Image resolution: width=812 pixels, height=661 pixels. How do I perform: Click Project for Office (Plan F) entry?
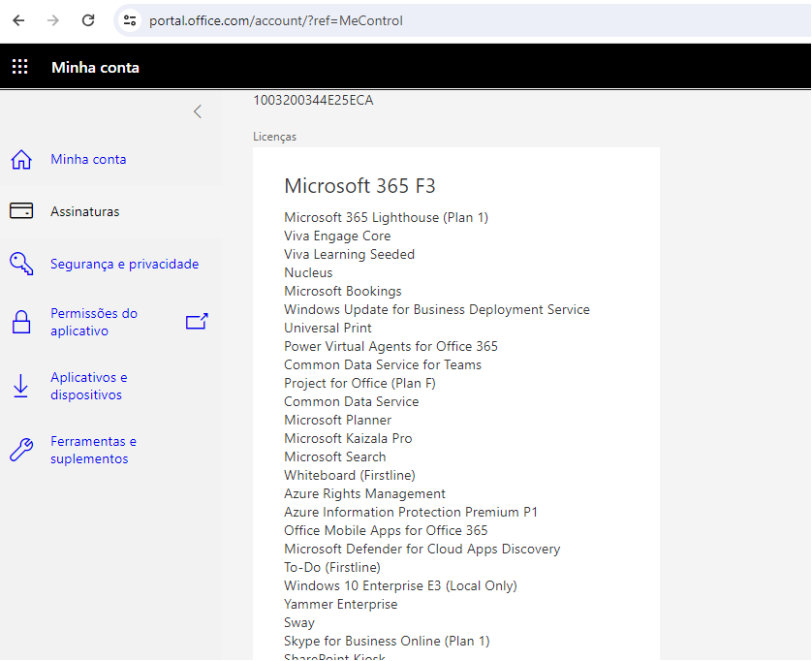click(359, 384)
